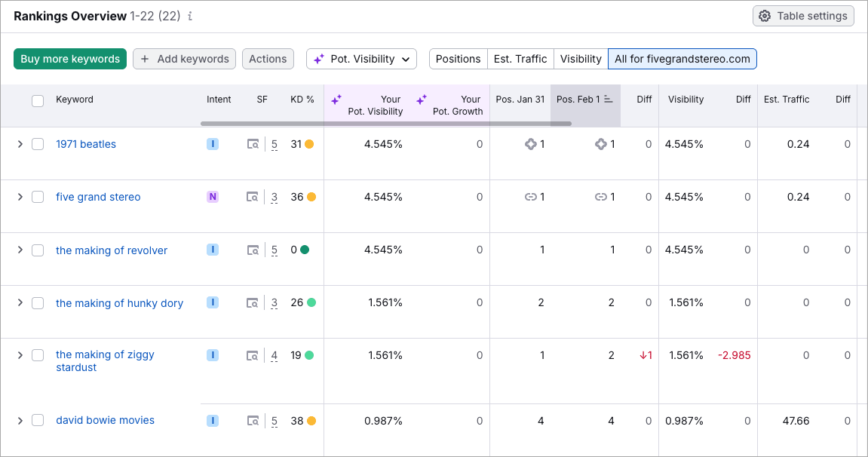Expand the making of hunky dory row
Viewport: 868px width, 457px height.
click(x=20, y=302)
